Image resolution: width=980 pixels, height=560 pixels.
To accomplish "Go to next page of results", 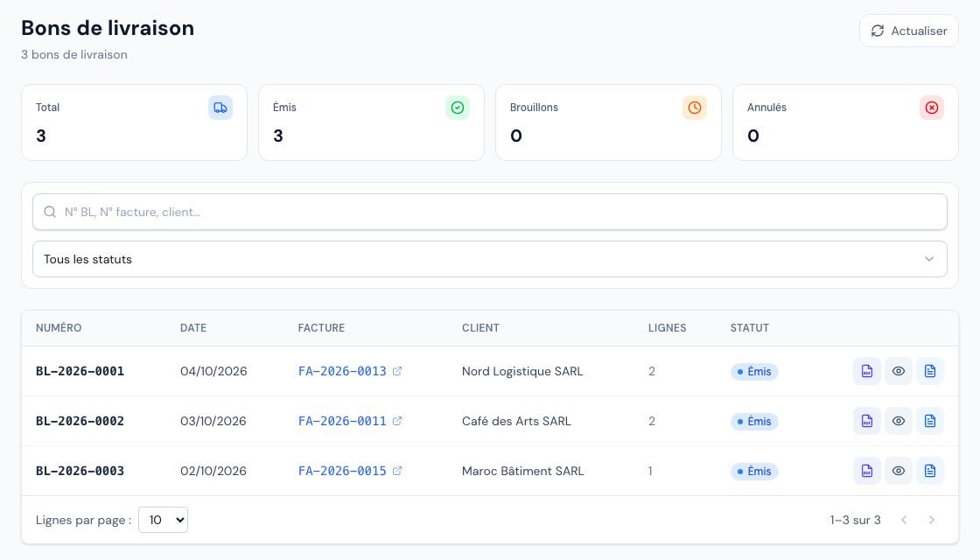I will click(931, 520).
